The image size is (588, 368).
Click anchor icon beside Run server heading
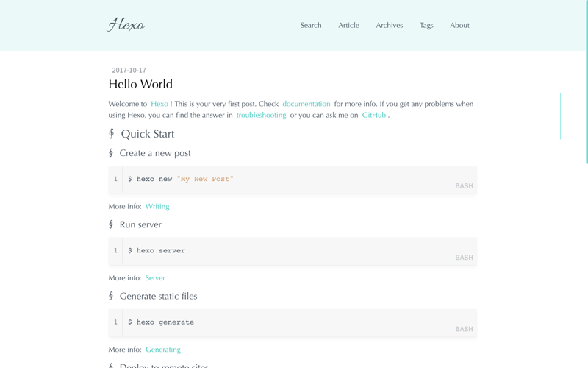pyautogui.click(x=111, y=224)
